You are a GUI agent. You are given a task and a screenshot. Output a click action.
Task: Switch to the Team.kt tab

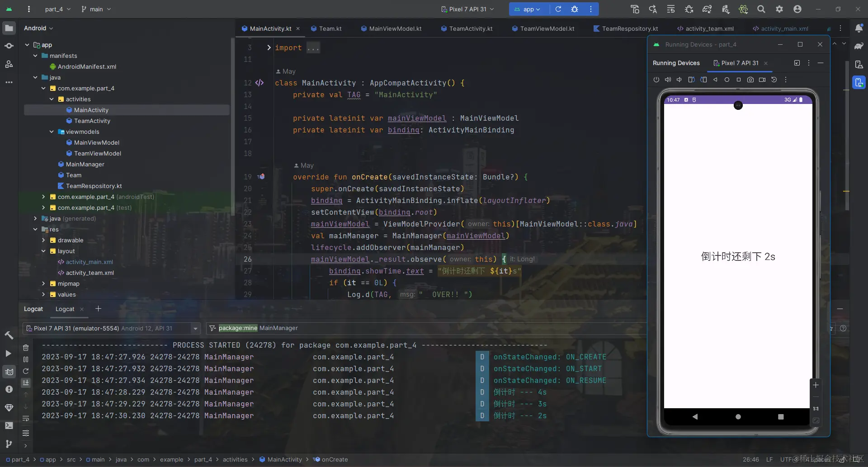point(326,28)
